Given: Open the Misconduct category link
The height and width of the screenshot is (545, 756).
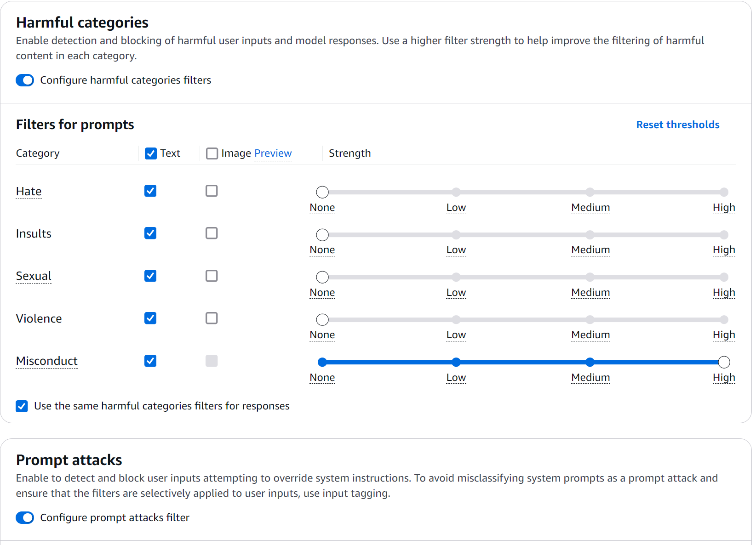Looking at the screenshot, I should click(x=46, y=361).
